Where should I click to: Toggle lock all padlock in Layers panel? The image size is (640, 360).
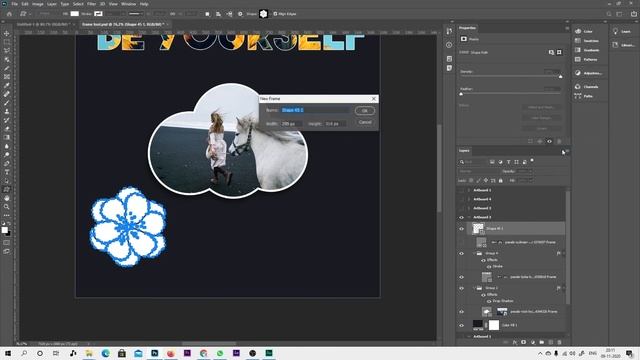[501, 180]
